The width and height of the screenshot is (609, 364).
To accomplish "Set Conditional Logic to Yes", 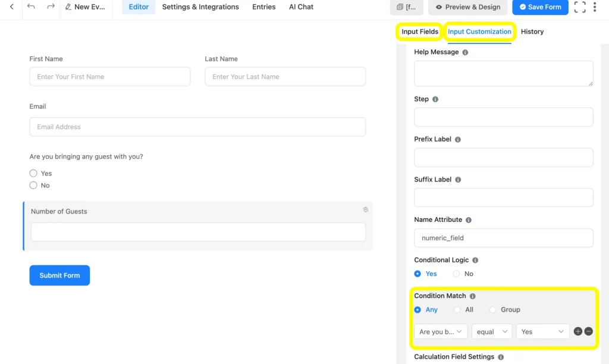I will (x=417, y=274).
